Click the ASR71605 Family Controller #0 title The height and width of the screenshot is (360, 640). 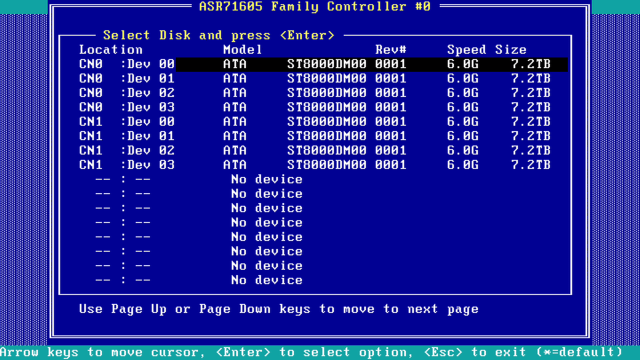coord(315,7)
